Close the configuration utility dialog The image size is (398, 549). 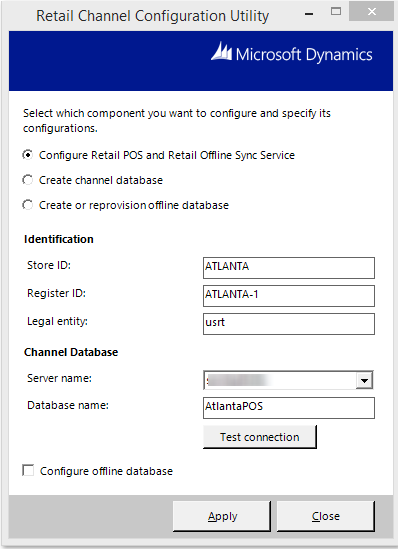326,516
